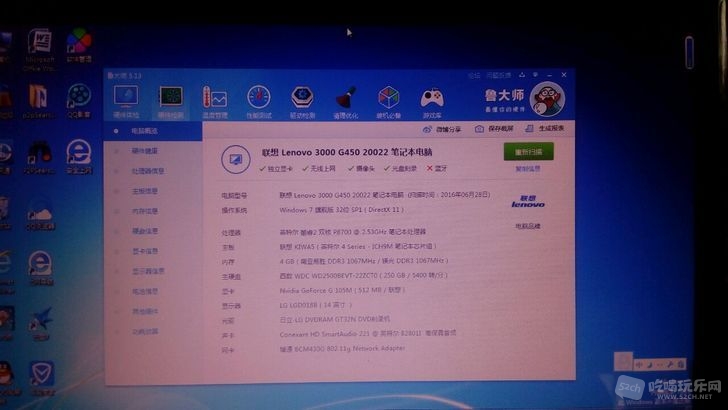Click the 光盘刻录 feature check
Screen dimensions: 728x410
click(400, 169)
